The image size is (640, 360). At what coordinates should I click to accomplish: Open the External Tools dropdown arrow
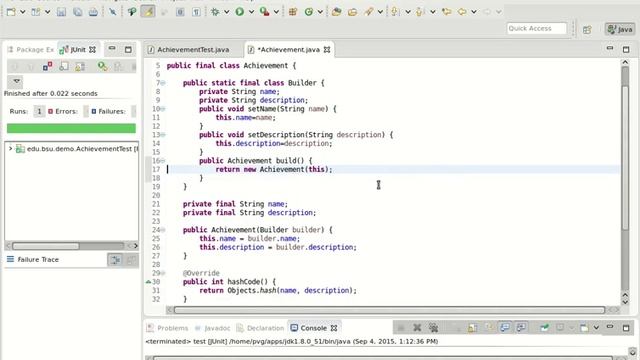pos(276,12)
